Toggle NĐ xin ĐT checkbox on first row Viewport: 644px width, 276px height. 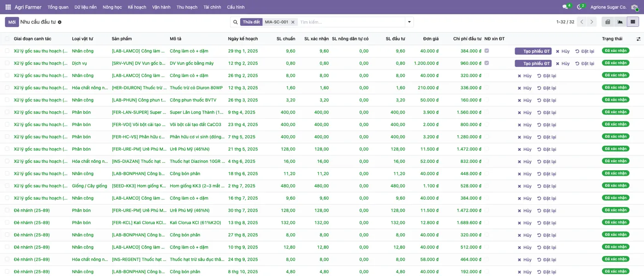tap(487, 51)
